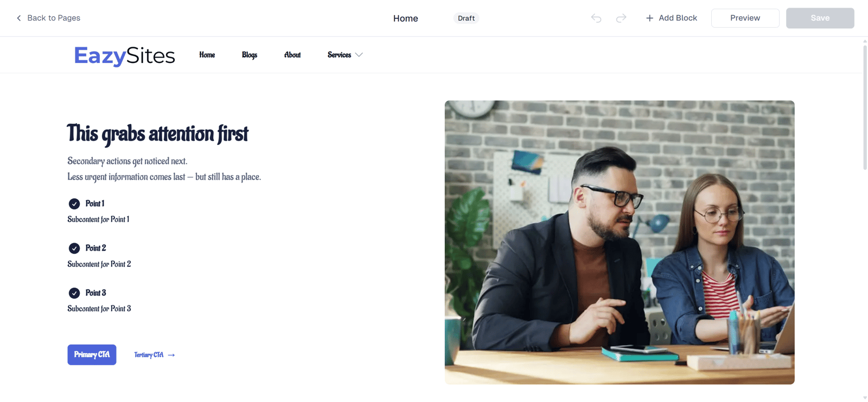Screen dimensions: 868x402
Task: Click the redo arrow icon
Action: 621,18
